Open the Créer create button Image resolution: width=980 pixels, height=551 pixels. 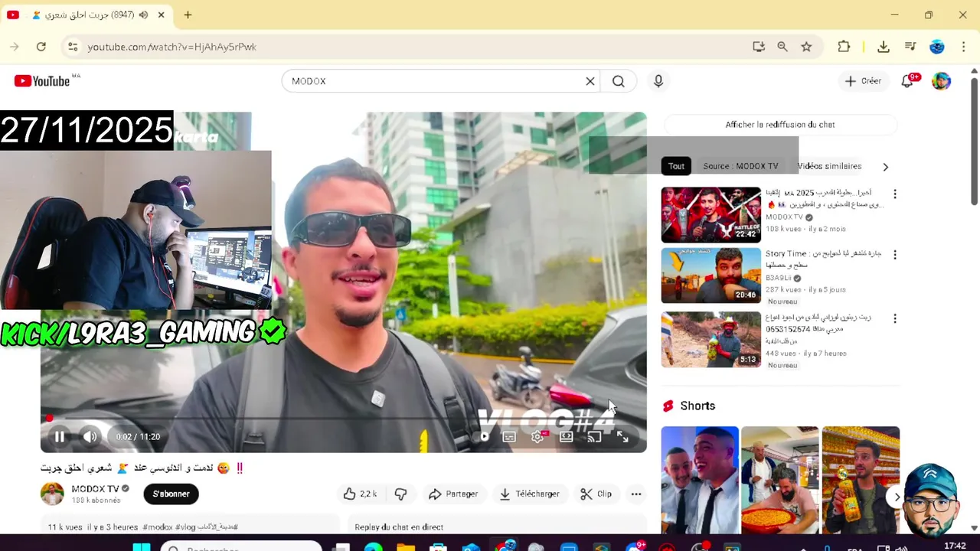(863, 81)
